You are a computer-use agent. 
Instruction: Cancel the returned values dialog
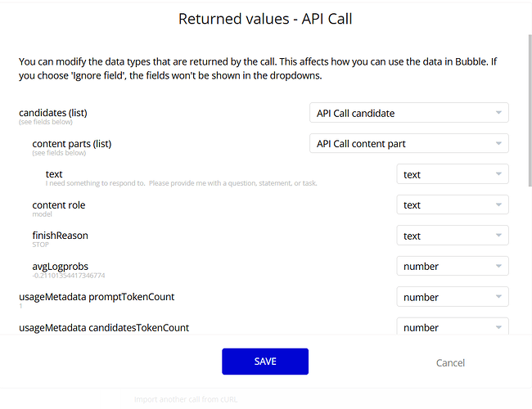point(450,362)
